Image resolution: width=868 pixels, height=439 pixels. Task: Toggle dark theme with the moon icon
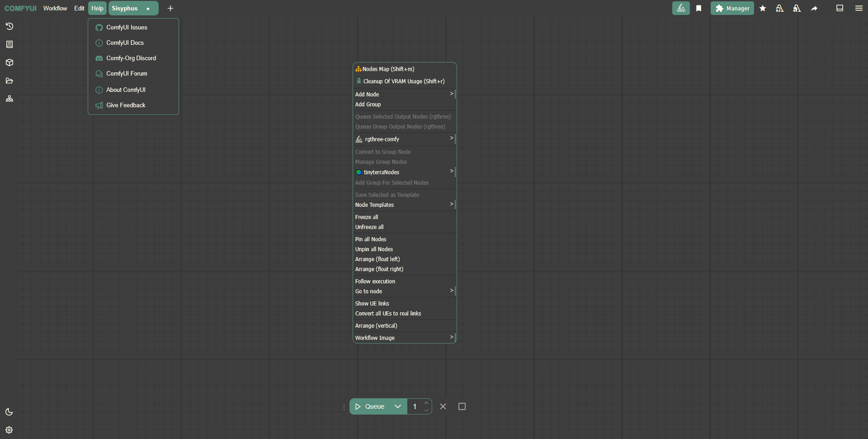(x=9, y=412)
